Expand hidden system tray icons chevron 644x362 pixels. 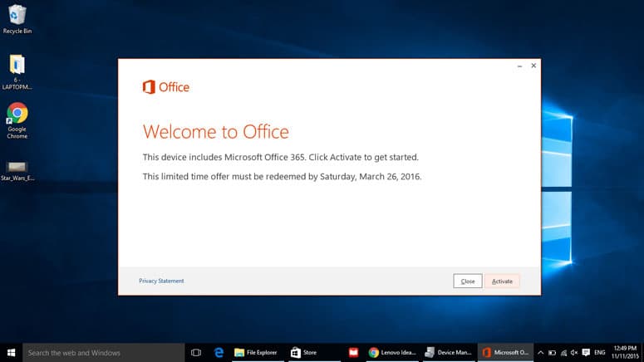click(x=540, y=353)
